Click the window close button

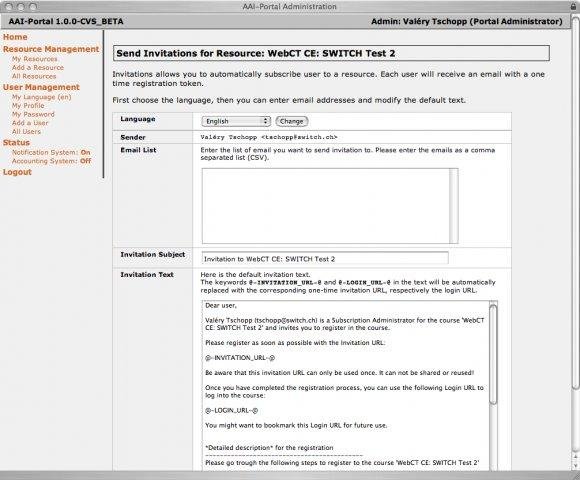coord(9,6)
